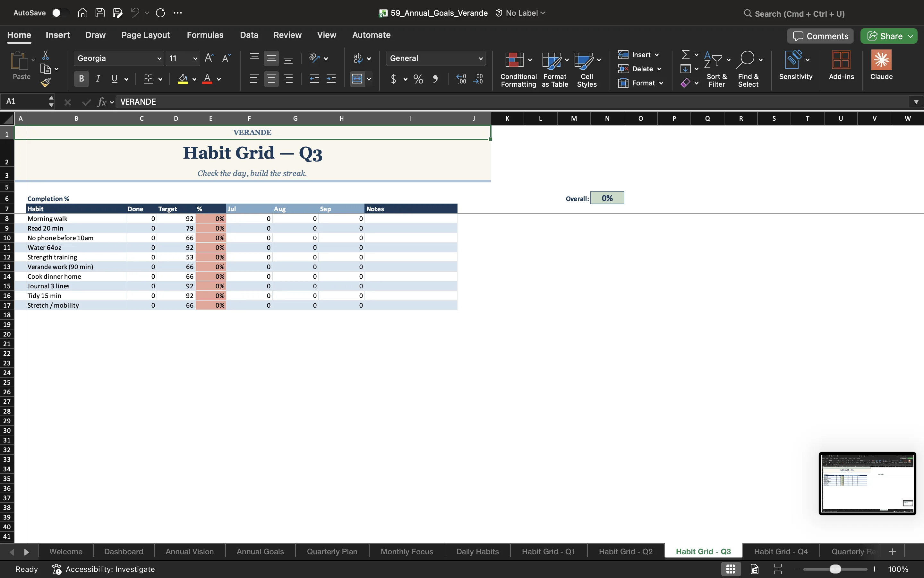This screenshot has height=578, width=924.
Task: Switch to Dashboard sheet tab
Action: [x=124, y=551]
